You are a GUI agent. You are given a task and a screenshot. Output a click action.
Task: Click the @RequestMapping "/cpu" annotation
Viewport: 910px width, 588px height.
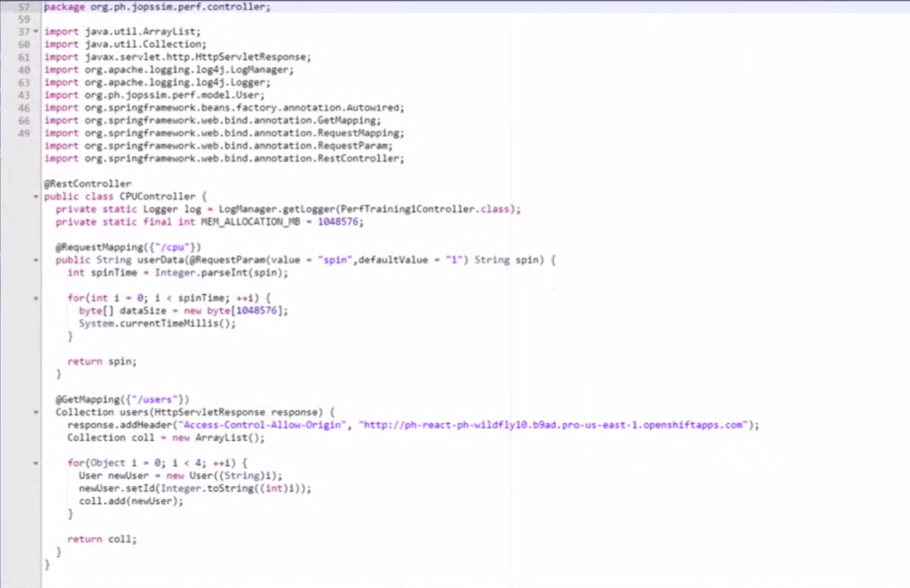point(128,247)
